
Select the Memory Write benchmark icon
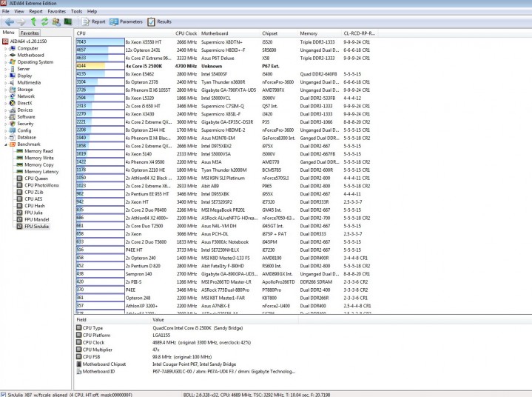click(20, 158)
